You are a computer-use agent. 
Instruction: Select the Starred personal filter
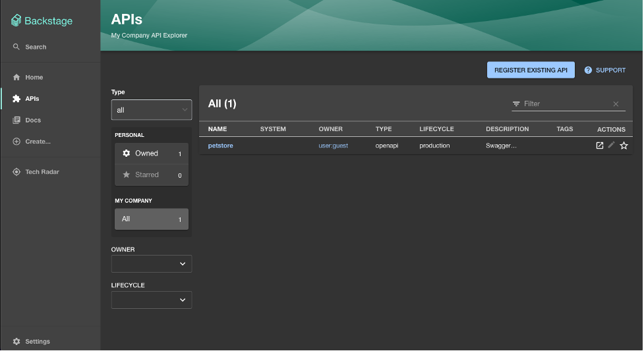(152, 175)
